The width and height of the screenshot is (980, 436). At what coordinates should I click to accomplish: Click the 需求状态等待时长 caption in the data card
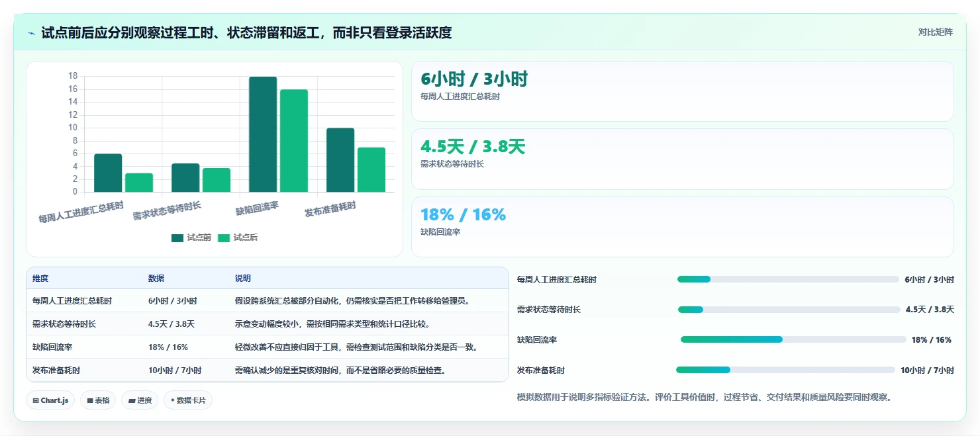point(452,164)
